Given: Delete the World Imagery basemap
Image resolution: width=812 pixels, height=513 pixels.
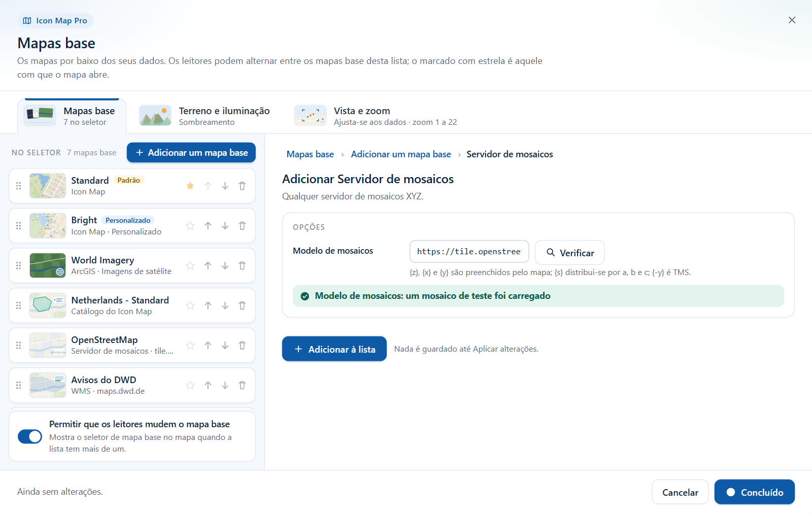Looking at the screenshot, I should tap(242, 265).
